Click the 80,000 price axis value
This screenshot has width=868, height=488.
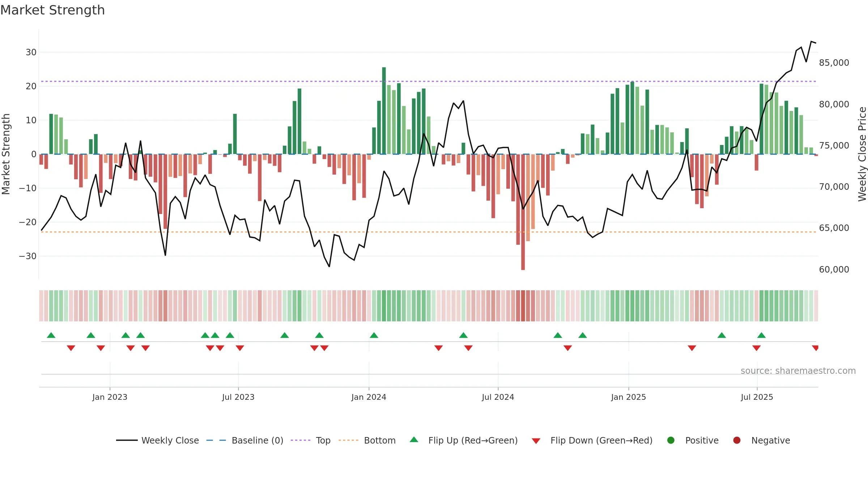point(834,104)
